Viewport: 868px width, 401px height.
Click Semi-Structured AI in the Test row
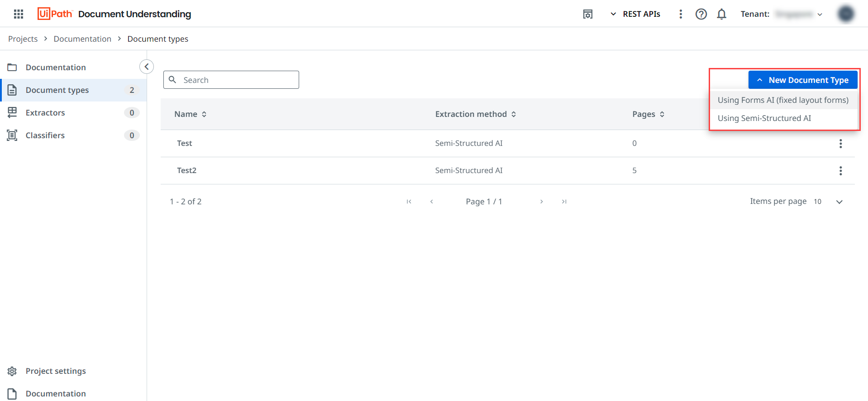(x=469, y=143)
